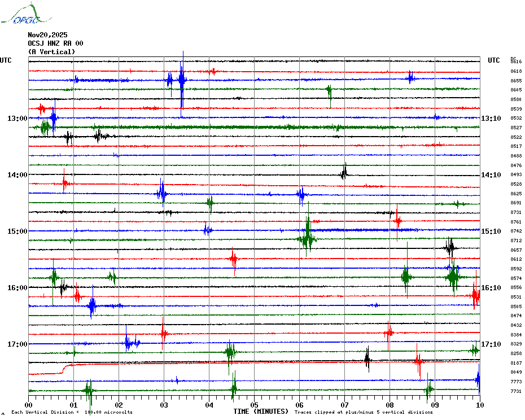
Task: Click the DC offset value 8528
Action: tap(516, 184)
